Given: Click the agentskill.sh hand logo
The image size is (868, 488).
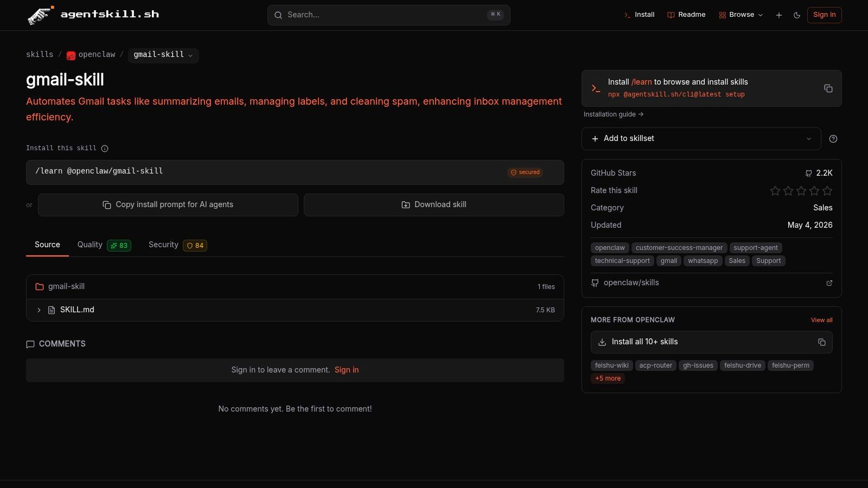Looking at the screenshot, I should tap(41, 15).
